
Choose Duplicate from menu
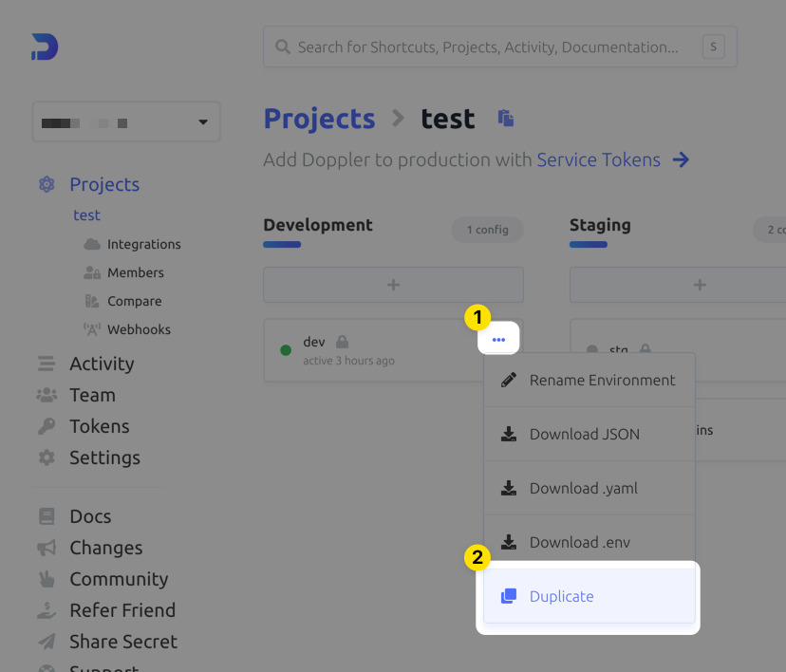coord(589,596)
